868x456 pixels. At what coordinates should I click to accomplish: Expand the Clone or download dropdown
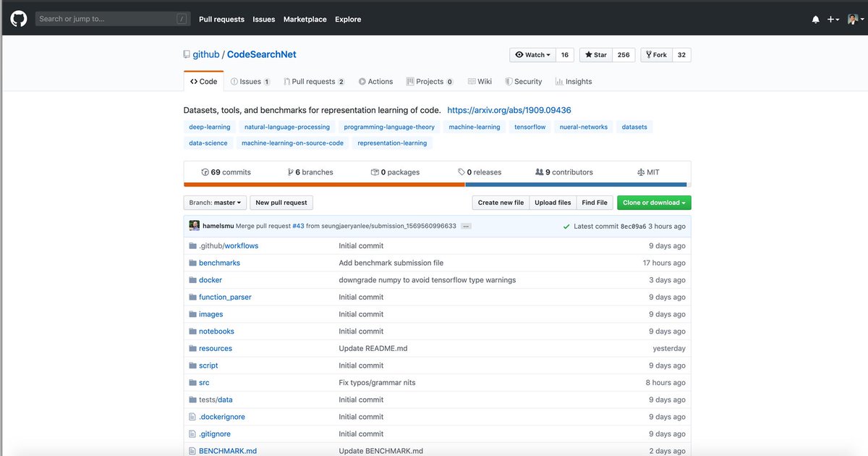(x=654, y=203)
